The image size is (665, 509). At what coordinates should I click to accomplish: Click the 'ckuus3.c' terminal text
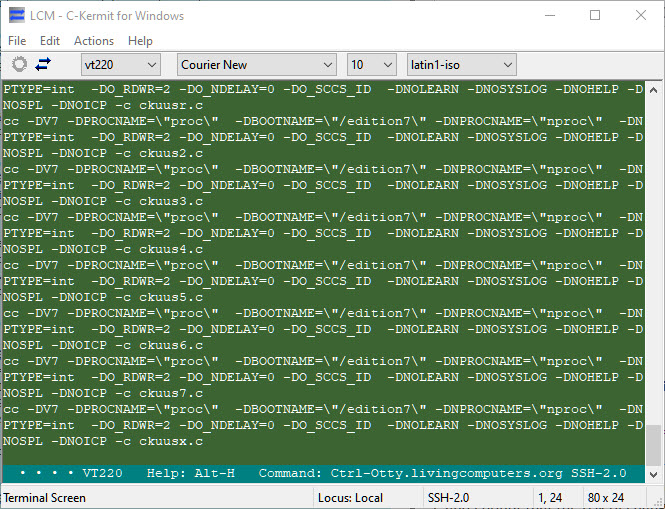coord(171,201)
